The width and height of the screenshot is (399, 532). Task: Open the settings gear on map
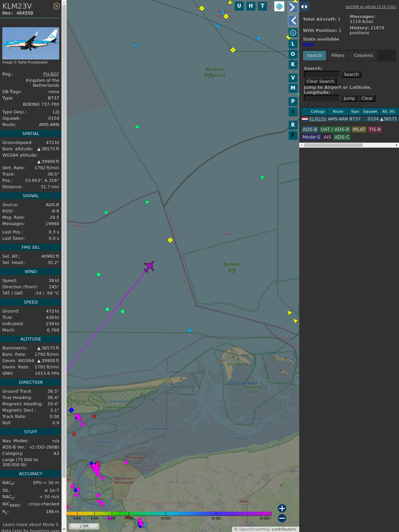(293, 33)
